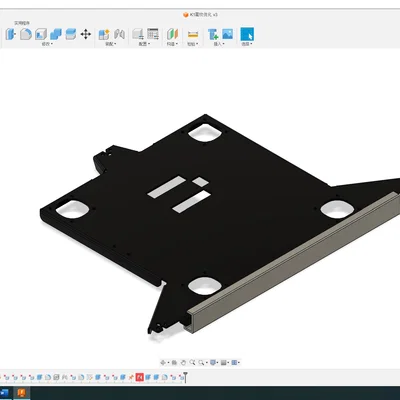
Task: Click the Zoom Window/Fit magnifier icon
Action: [201, 362]
